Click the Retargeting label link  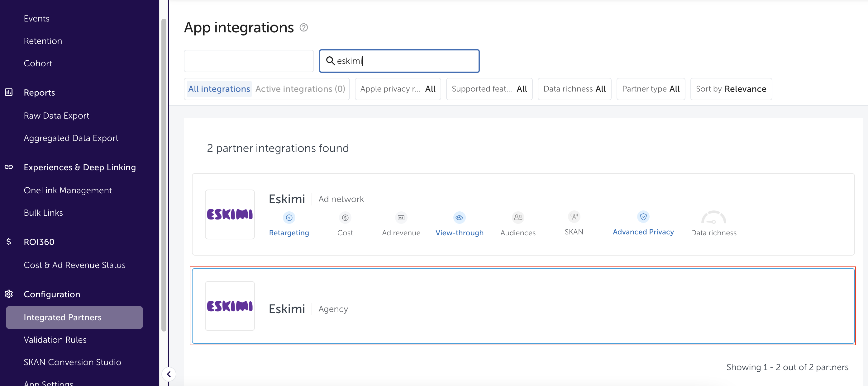tap(289, 233)
